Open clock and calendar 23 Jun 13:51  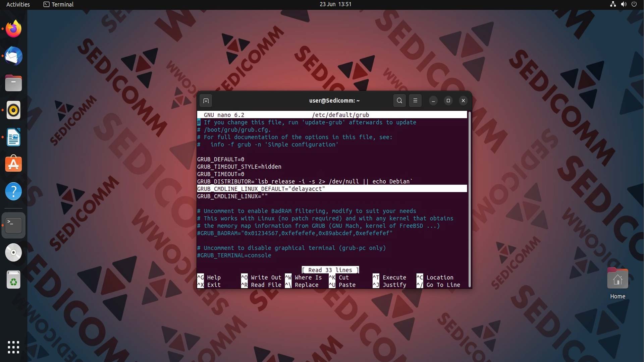click(335, 4)
